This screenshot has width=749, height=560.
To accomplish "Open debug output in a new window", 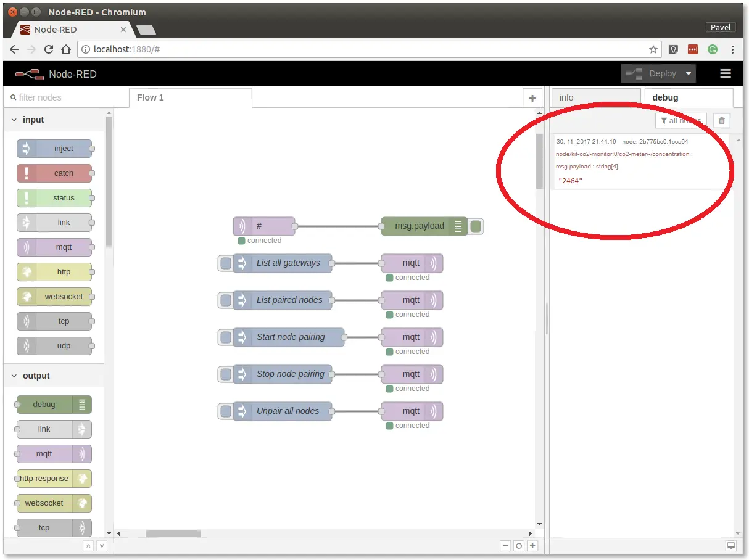I will 731,546.
